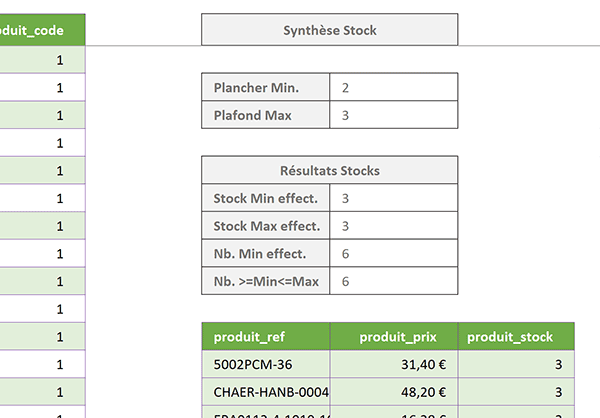Click the produit_prix column header
Screen dimensions: 600x418
[394, 336]
